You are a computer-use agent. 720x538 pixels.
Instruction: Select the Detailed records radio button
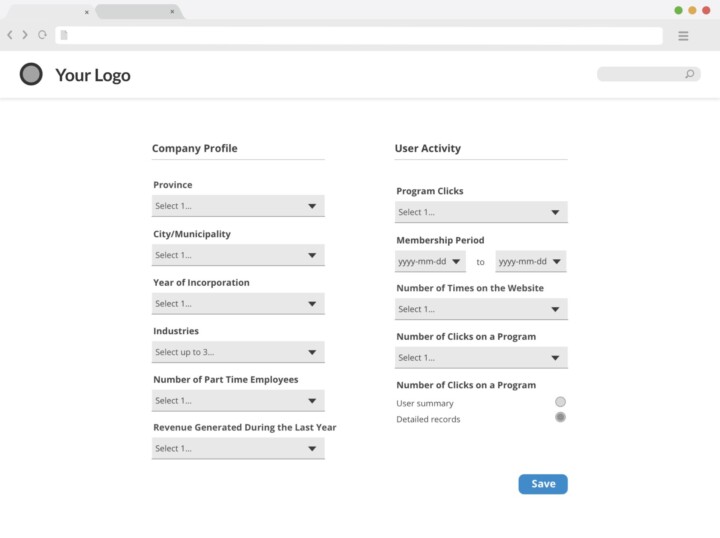[560, 417]
